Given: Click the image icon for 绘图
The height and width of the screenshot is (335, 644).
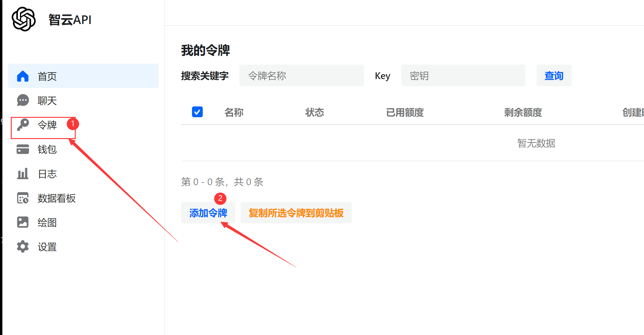Looking at the screenshot, I should point(23,222).
